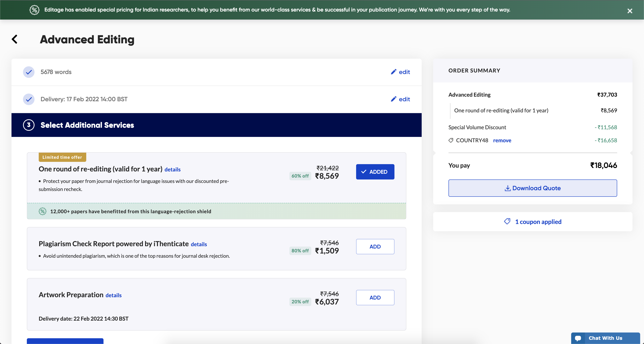The width and height of the screenshot is (644, 344).
Task: Expand details for Plagiarism Check Report
Action: tap(199, 244)
